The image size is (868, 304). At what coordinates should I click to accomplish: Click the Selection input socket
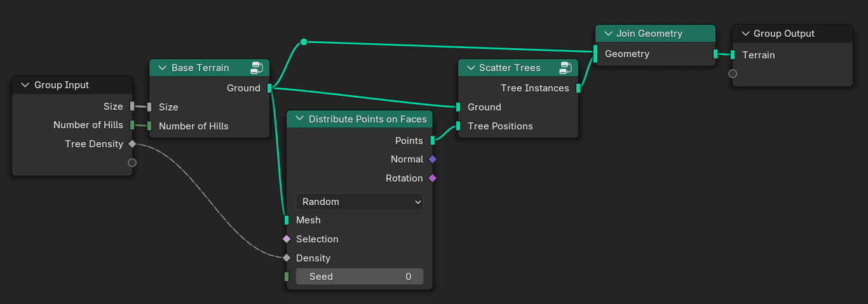coord(287,239)
